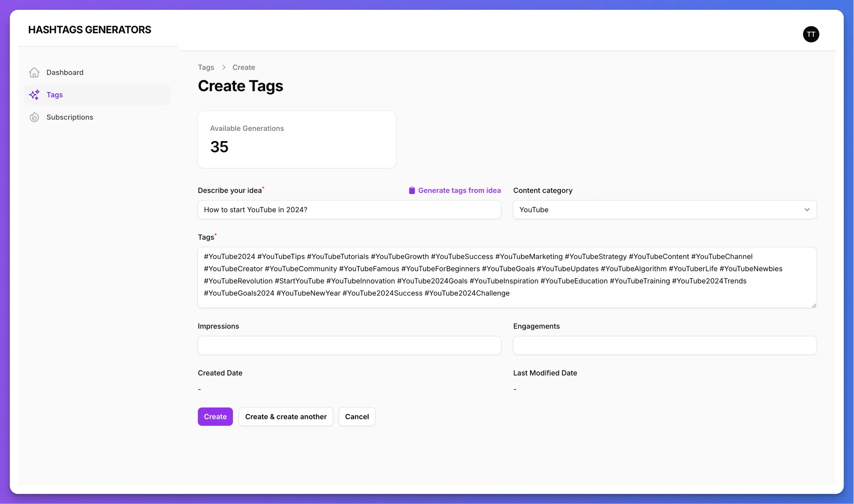The height and width of the screenshot is (504, 854).
Task: Click into the Tags textarea
Action: coord(507,278)
